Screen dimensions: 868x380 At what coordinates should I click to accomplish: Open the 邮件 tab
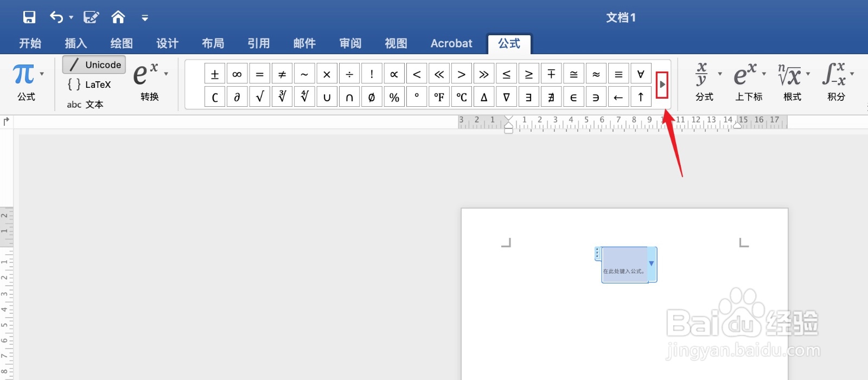coord(304,43)
